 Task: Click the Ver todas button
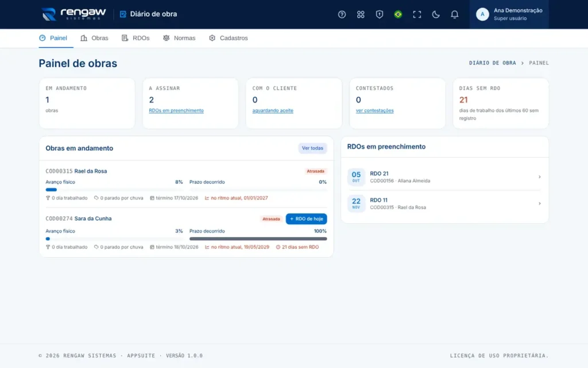(x=312, y=148)
